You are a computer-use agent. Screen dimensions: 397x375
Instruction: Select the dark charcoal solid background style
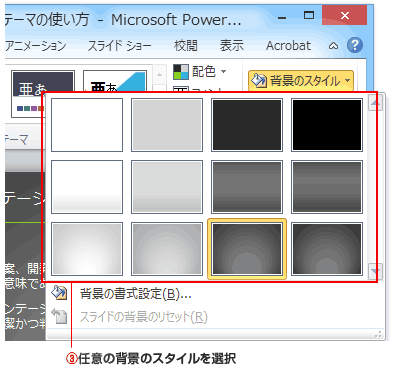(247, 125)
